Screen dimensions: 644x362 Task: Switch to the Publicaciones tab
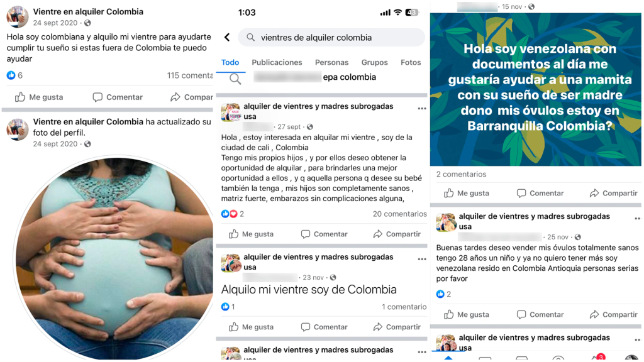[x=277, y=62]
